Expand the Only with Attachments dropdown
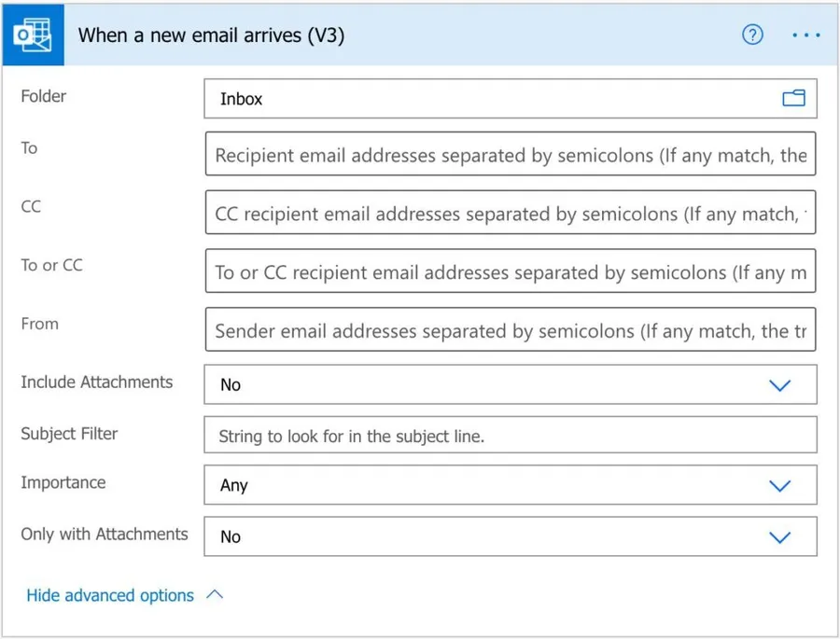The width and height of the screenshot is (840, 639). (510, 536)
